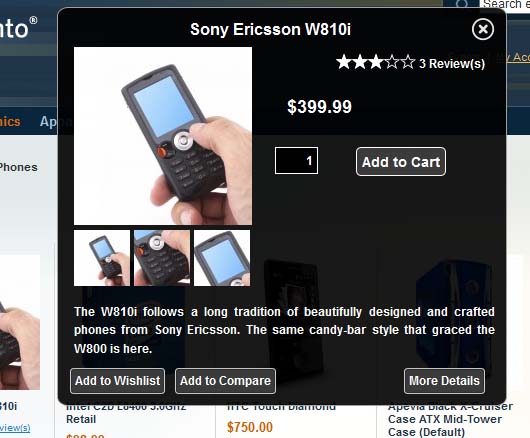Click the search field at top right
This screenshot has height=438, width=530.
pos(505,5)
